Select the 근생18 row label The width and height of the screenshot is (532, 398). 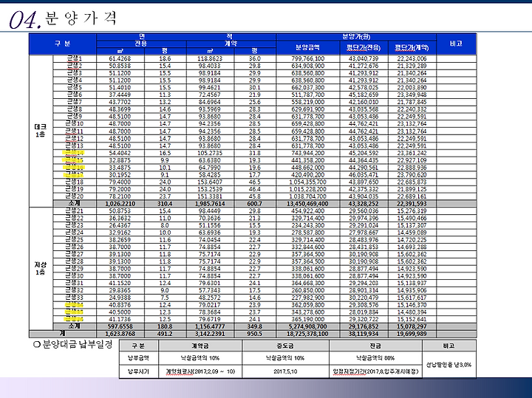[x=75, y=182]
